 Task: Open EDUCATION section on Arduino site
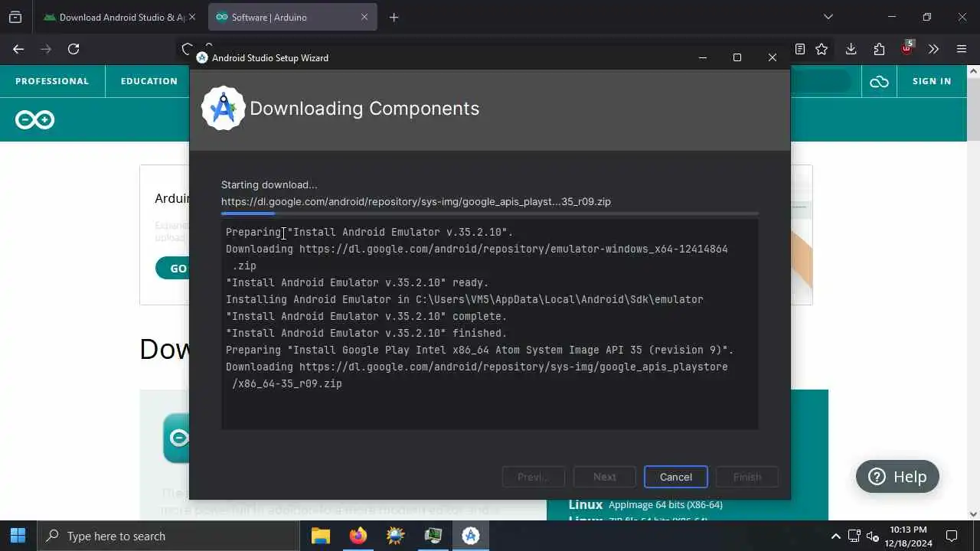click(149, 81)
